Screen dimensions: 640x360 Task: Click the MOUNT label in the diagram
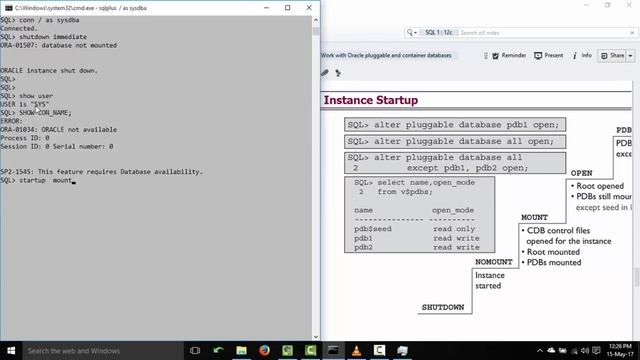click(x=534, y=218)
